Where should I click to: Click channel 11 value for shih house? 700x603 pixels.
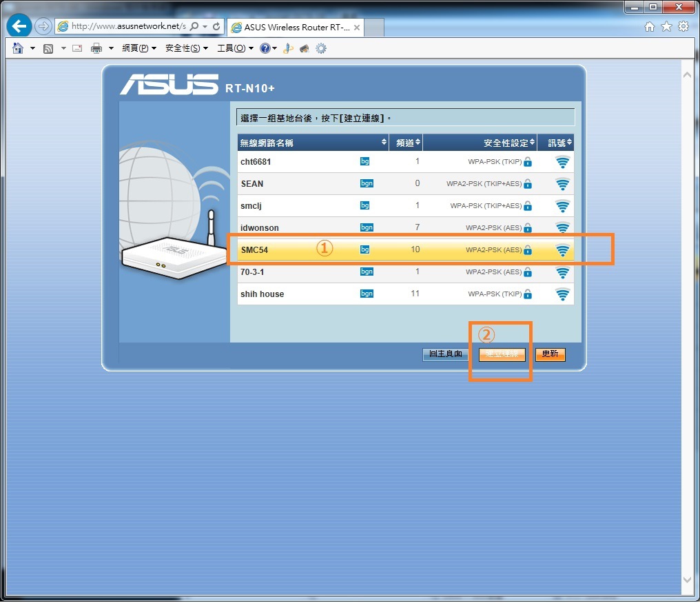(415, 294)
